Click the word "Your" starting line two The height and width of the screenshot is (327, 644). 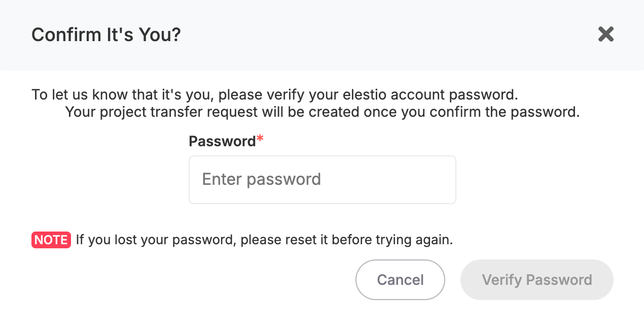coord(81,112)
